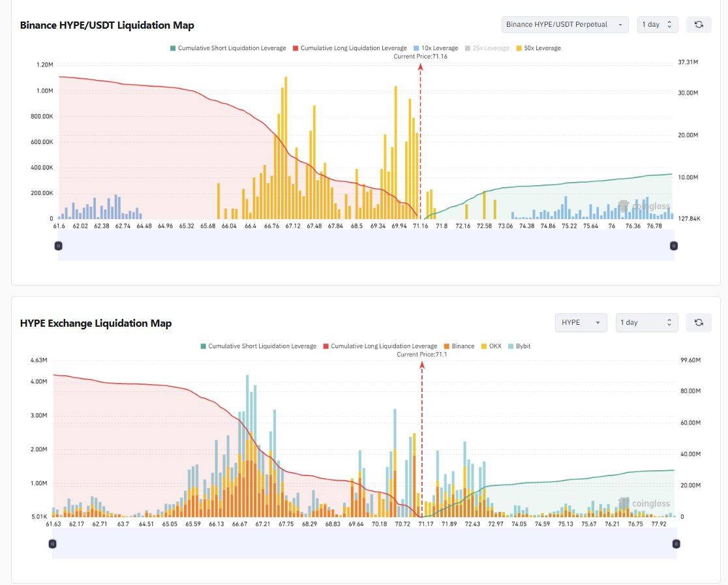Click the 800.00K axis label

pyautogui.click(x=42, y=117)
